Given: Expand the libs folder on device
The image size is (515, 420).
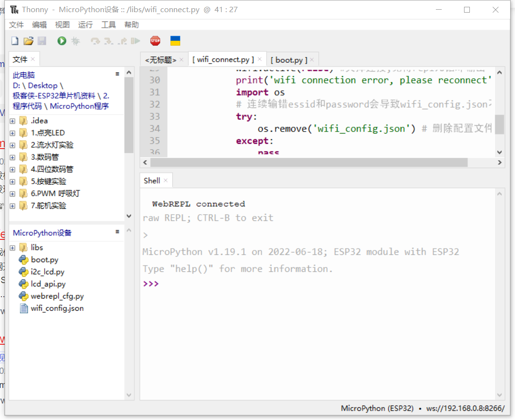Looking at the screenshot, I should 12,248.
